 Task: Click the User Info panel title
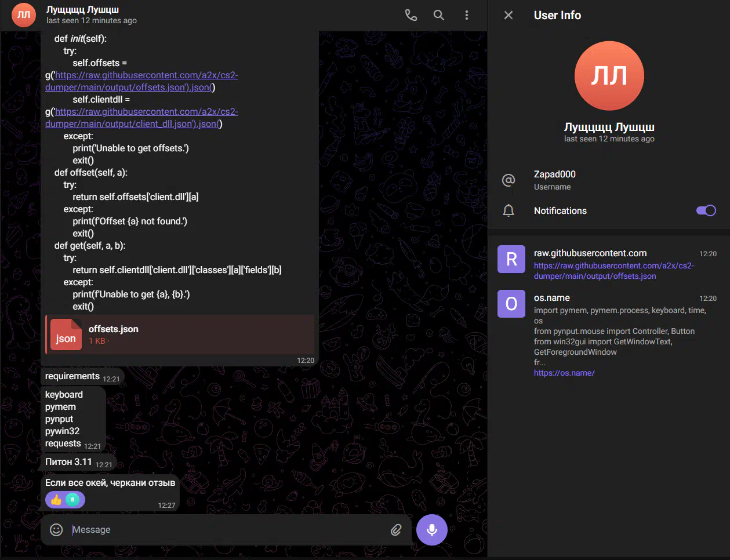(557, 15)
